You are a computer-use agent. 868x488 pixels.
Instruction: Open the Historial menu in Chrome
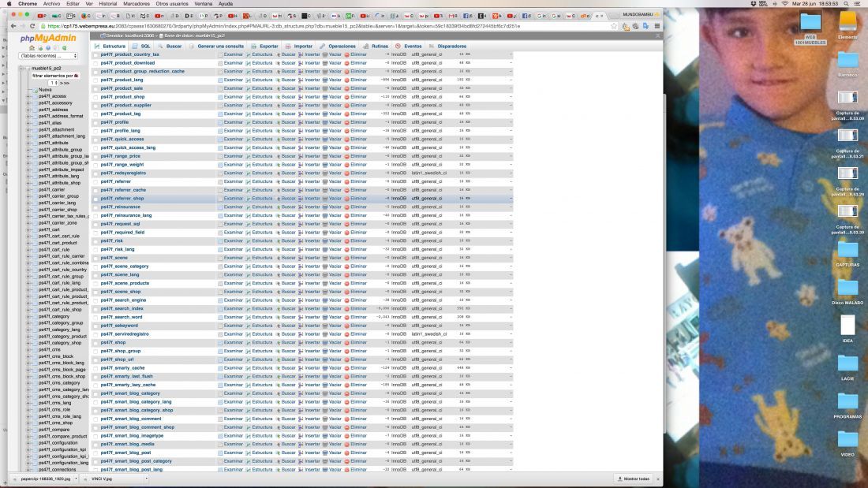(108, 3)
